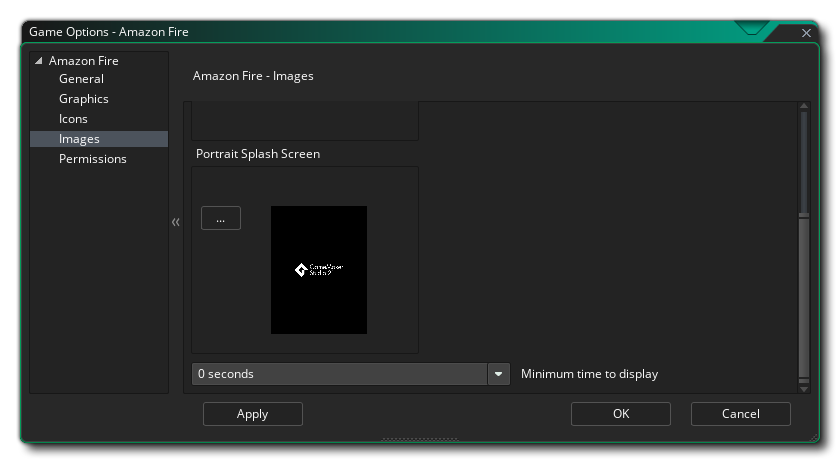
Task: Open the minimum display time dropdown arrow
Action: (x=498, y=374)
